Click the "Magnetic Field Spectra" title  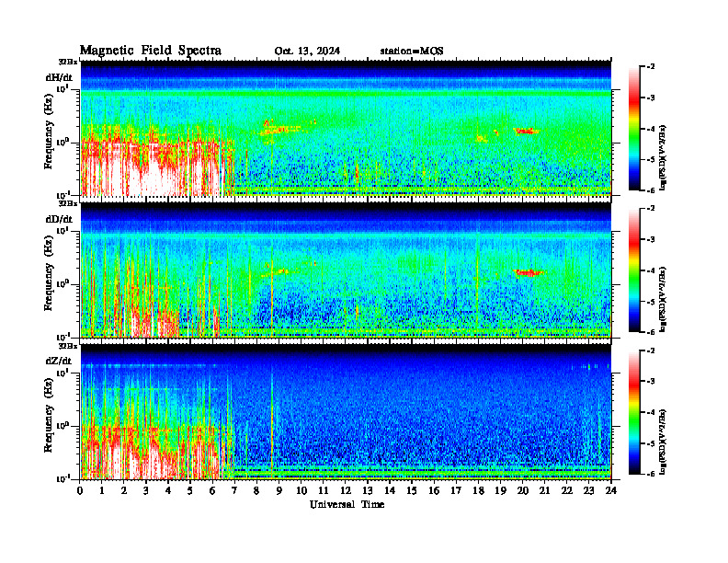click(151, 51)
